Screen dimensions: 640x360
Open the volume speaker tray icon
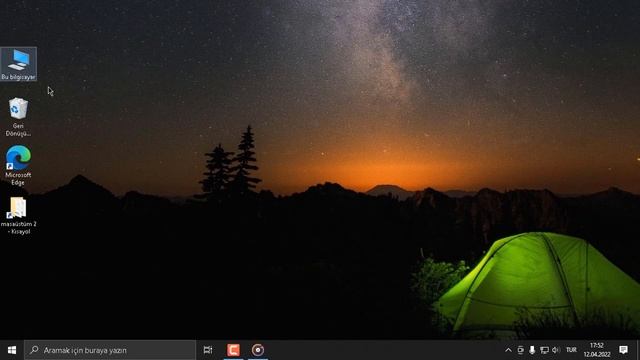click(556, 350)
